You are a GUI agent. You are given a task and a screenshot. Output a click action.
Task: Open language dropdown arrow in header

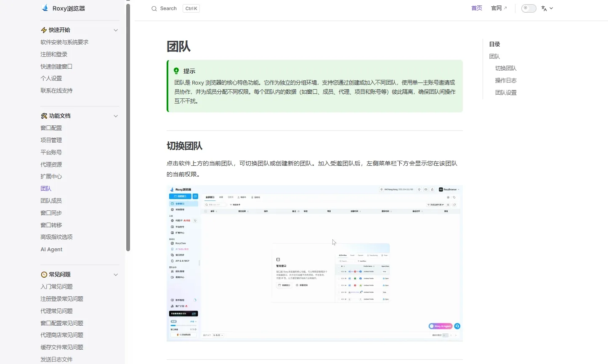551,8
